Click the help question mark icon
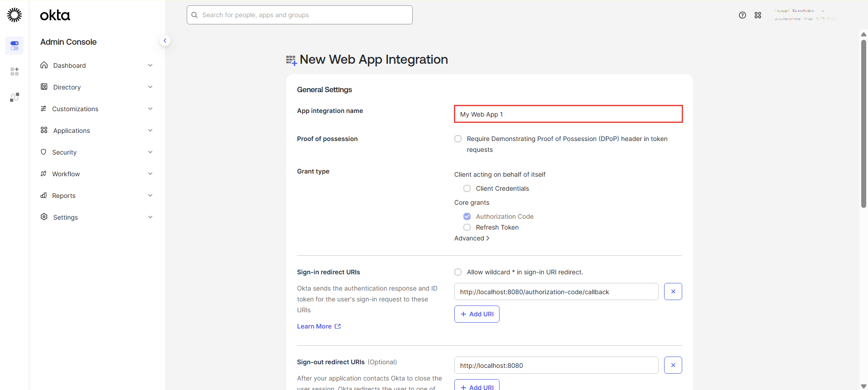 tap(742, 15)
